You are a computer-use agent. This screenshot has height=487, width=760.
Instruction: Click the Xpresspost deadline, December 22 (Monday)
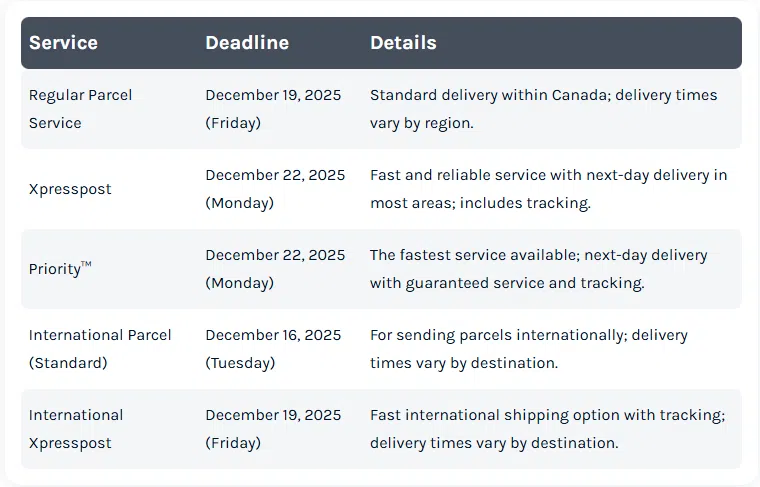point(275,189)
